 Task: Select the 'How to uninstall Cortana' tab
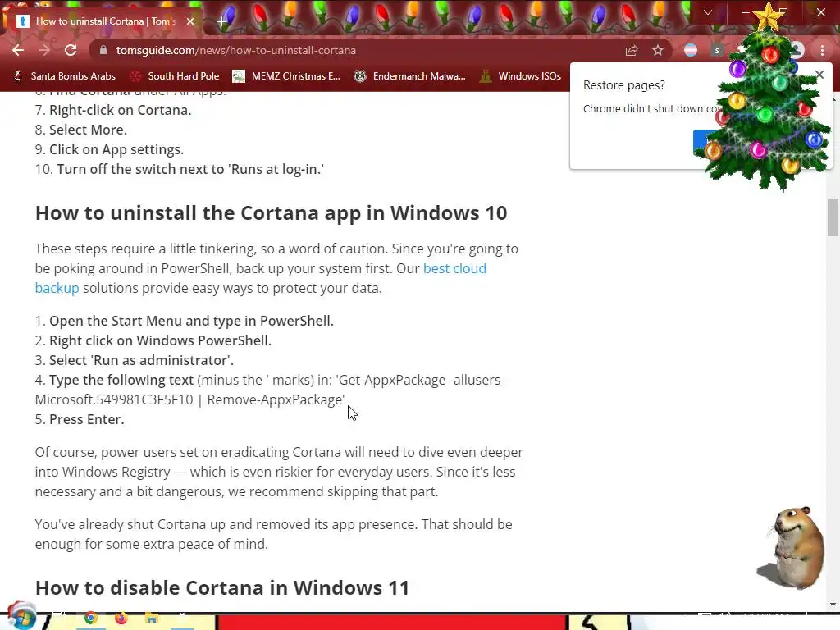[x=106, y=21]
